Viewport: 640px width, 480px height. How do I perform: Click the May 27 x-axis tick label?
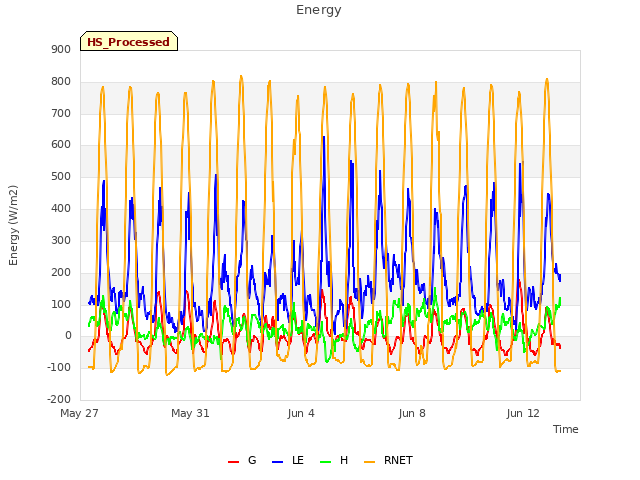tap(79, 413)
